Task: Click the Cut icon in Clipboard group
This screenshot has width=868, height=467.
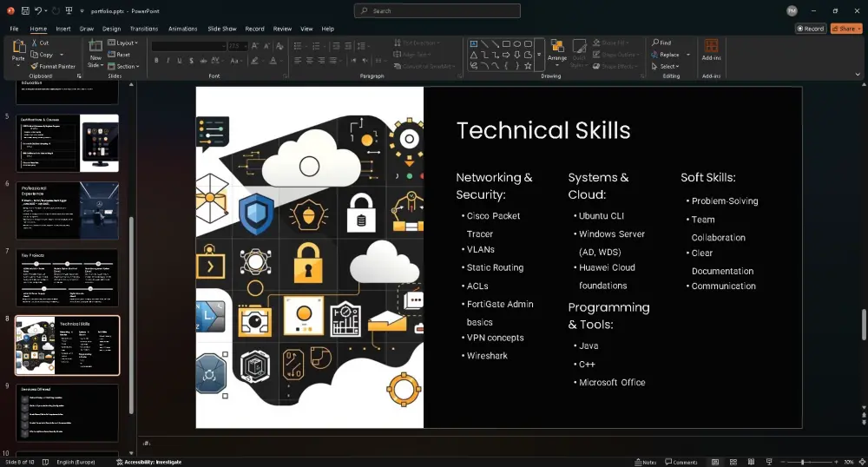Action: [40, 43]
